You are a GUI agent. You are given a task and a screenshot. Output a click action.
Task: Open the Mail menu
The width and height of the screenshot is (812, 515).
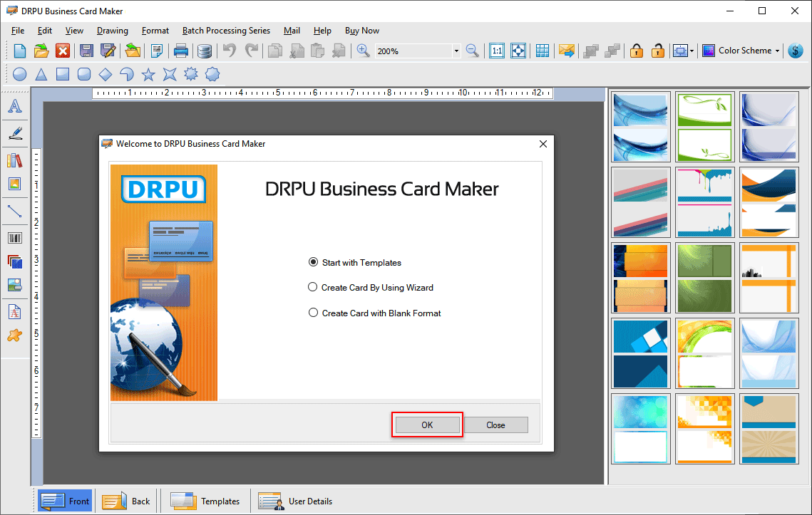(292, 31)
